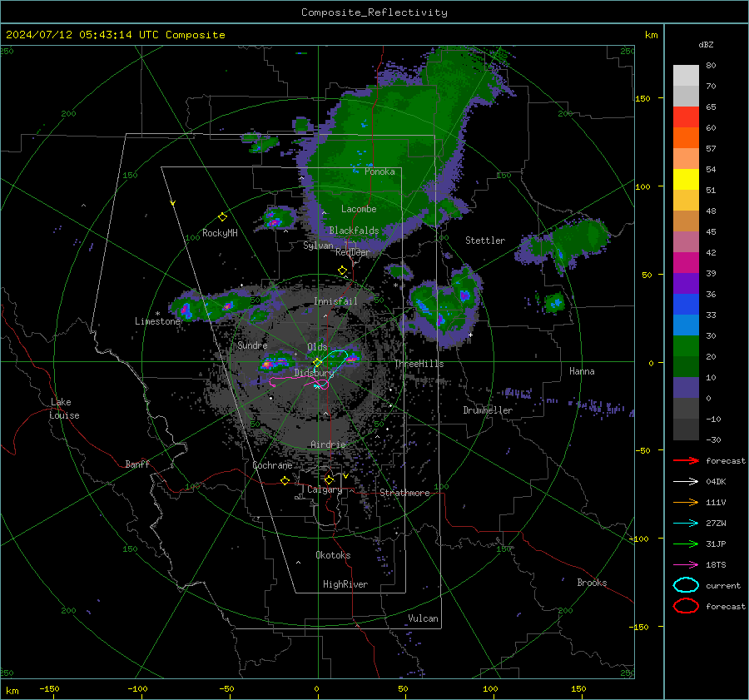Click the Limestone label
The width and height of the screenshot is (749, 700).
[157, 321]
